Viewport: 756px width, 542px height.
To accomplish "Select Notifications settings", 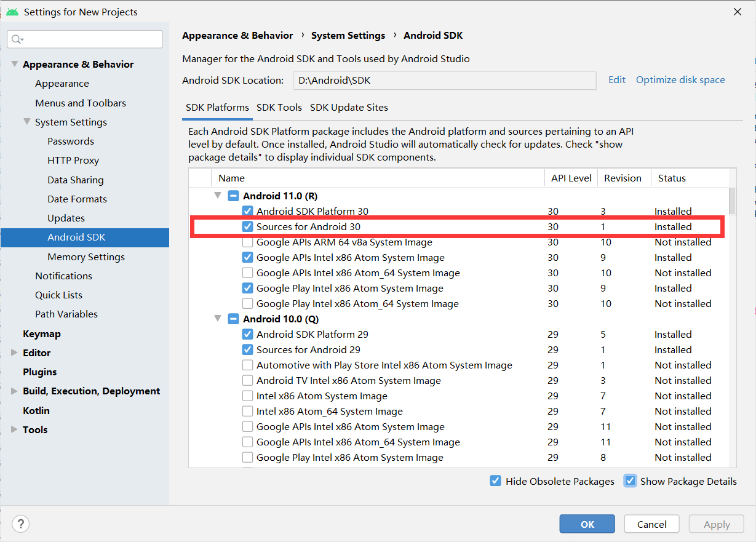I will coord(63,276).
